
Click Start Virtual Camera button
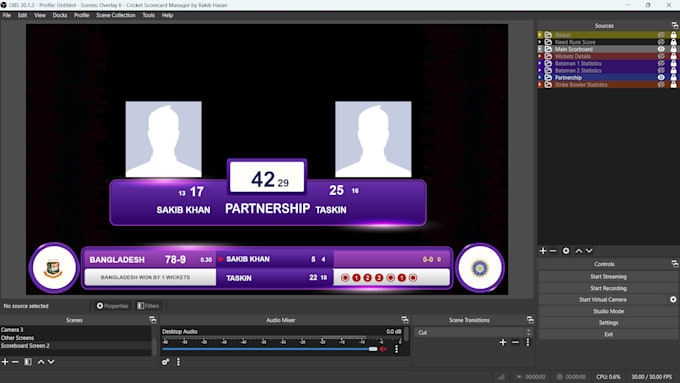tap(603, 300)
